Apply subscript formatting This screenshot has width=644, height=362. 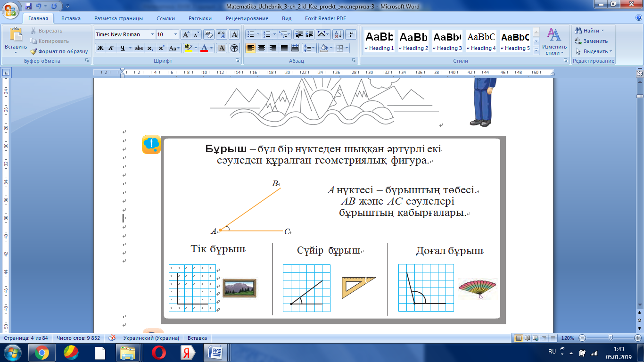pyautogui.click(x=150, y=48)
